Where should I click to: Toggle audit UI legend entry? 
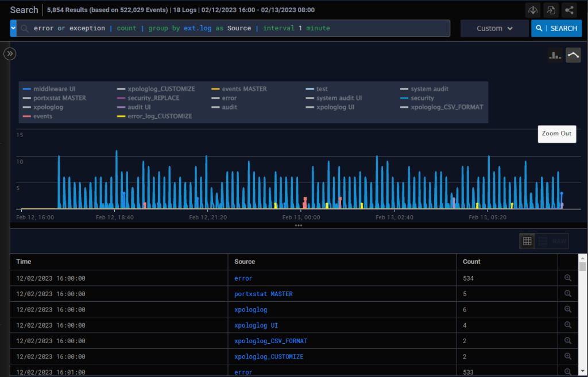click(134, 107)
